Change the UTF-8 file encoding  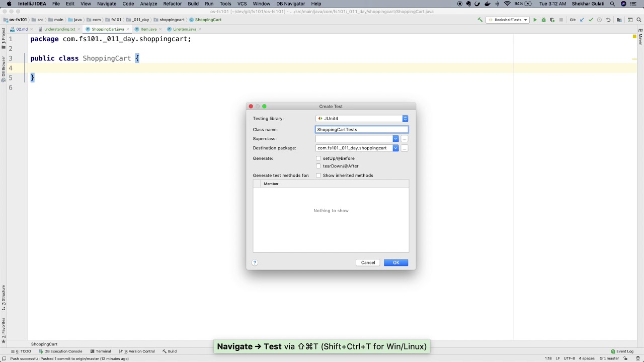tap(569, 358)
